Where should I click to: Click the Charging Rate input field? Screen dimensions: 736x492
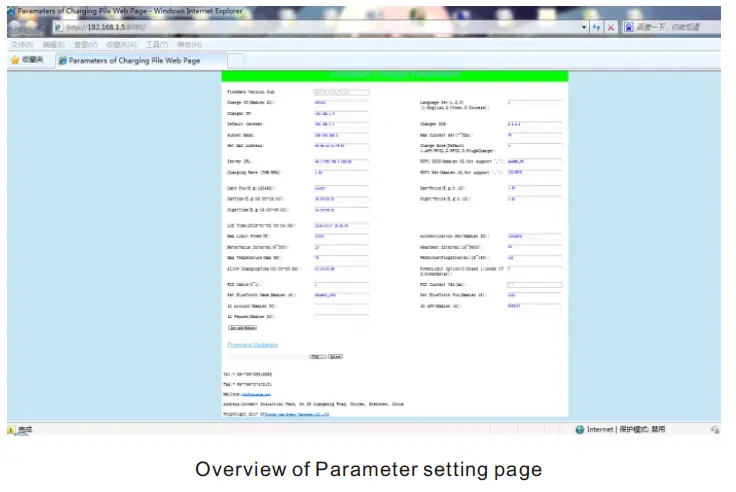point(341,173)
